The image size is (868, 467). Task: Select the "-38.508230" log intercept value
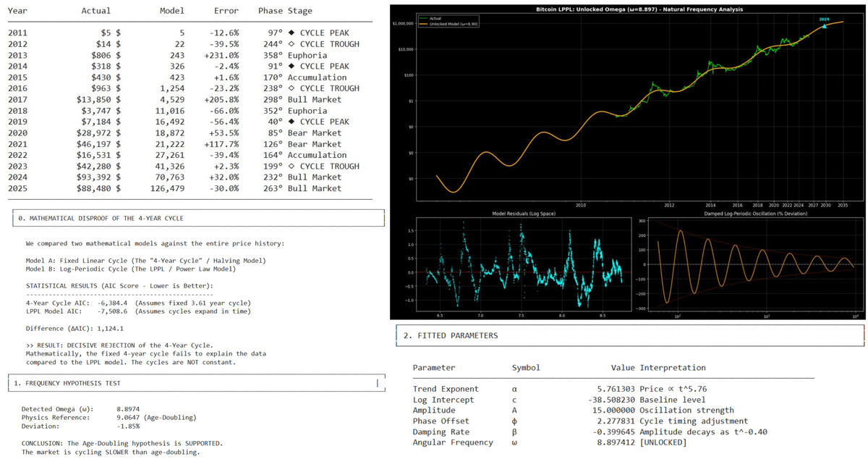coord(611,400)
